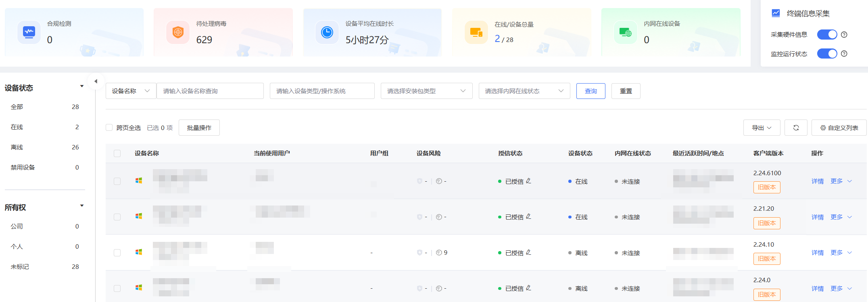
Task: Click the 合规检测 monitor icon
Action: click(x=29, y=32)
